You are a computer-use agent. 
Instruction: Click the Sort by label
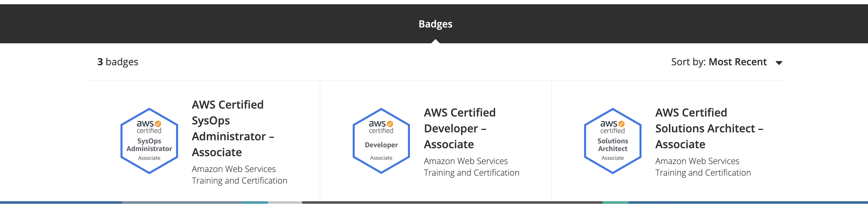point(688,62)
